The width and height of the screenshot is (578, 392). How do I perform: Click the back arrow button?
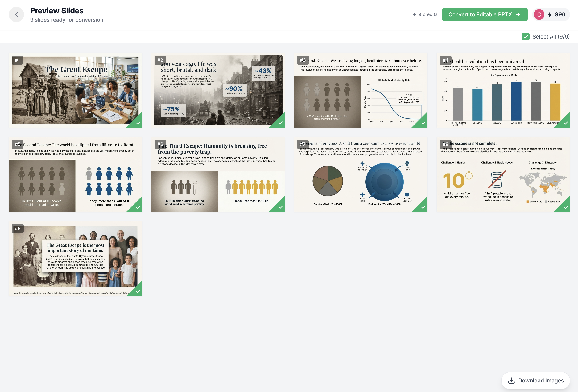click(16, 14)
